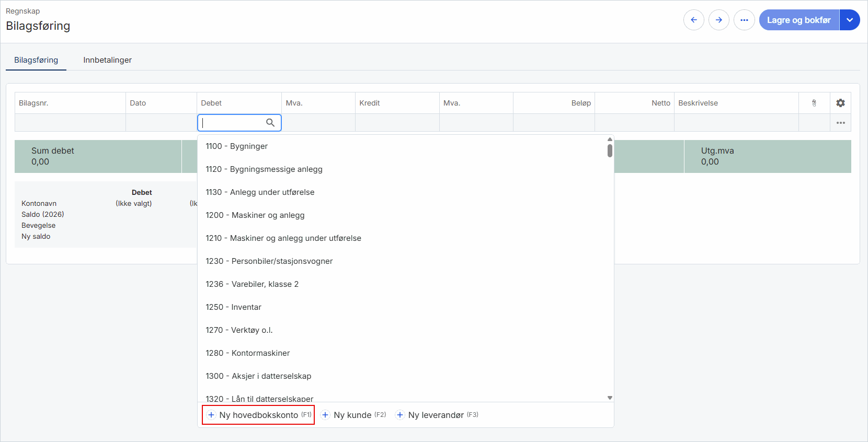Click the empty Dato cell in first row
This screenshot has height=442, width=868.
click(161, 122)
